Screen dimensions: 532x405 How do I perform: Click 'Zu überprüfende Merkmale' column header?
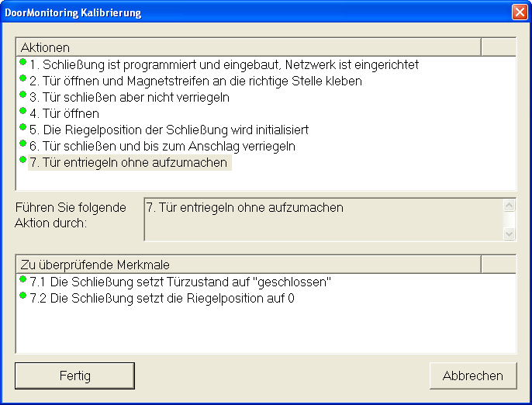coord(248,265)
